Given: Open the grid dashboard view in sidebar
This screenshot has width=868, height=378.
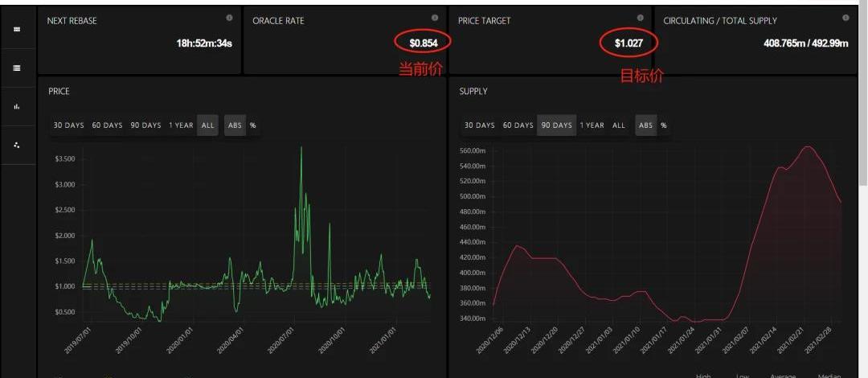Looking at the screenshot, I should coord(17,30).
